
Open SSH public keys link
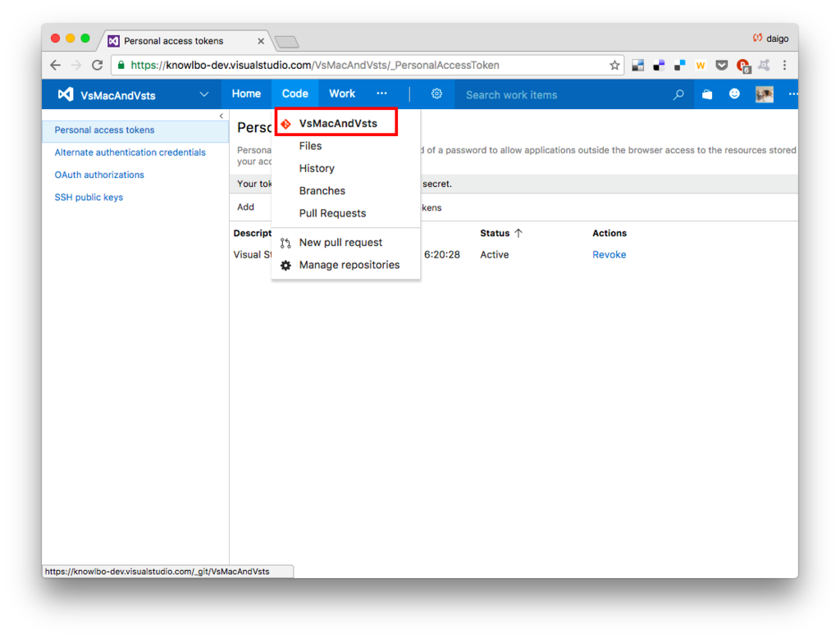point(89,198)
